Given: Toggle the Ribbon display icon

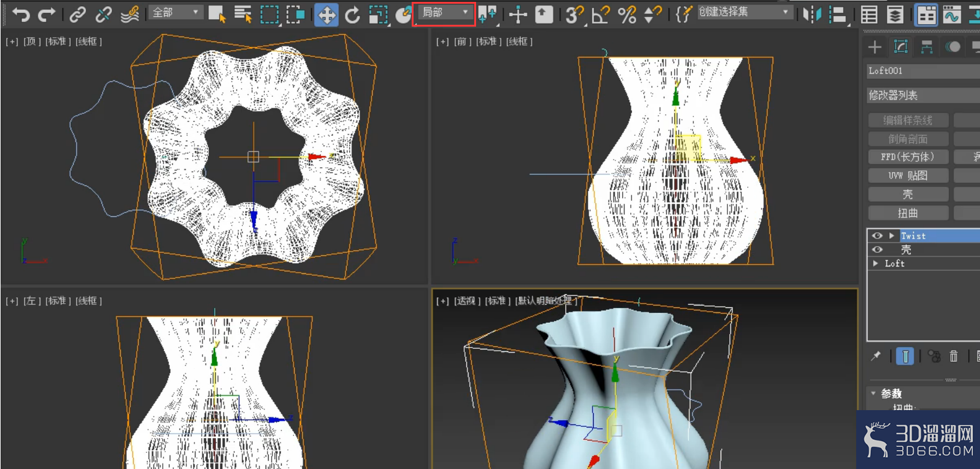Looking at the screenshot, I should 926,14.
